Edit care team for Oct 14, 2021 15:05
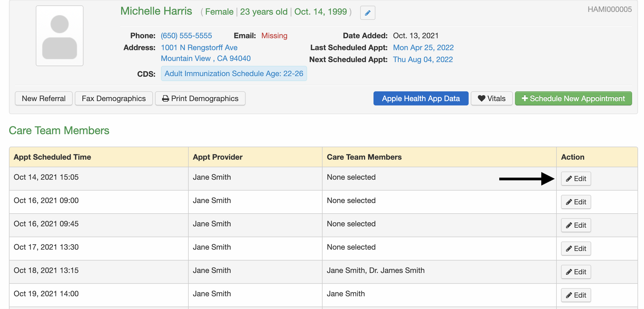Screen dimensions: 644x309 click(576, 179)
